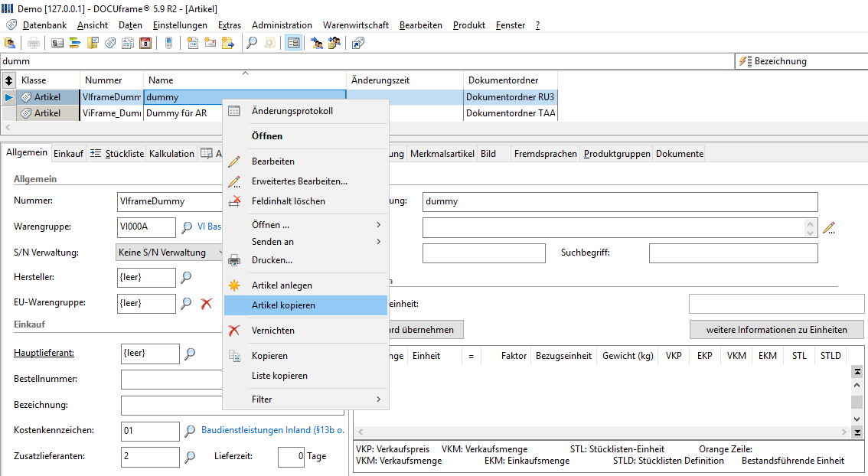The height and width of the screenshot is (476, 868).
Task: Expand the Senden an submenu
Action: (x=305, y=242)
